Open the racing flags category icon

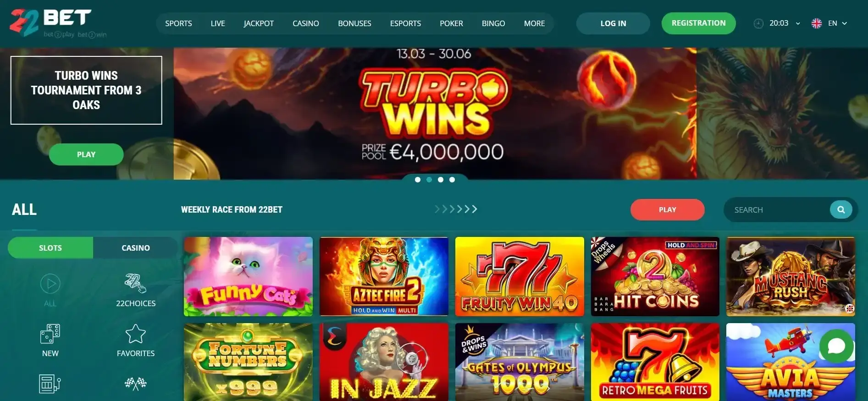(x=136, y=383)
